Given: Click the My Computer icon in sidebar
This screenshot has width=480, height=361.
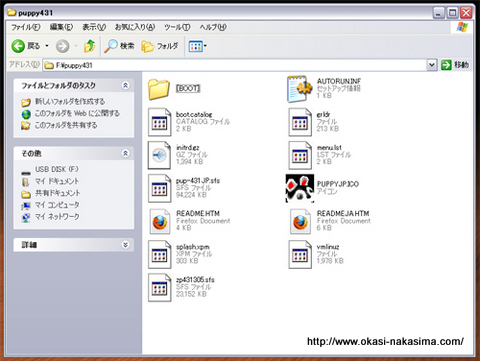Looking at the screenshot, I should pos(26,206).
